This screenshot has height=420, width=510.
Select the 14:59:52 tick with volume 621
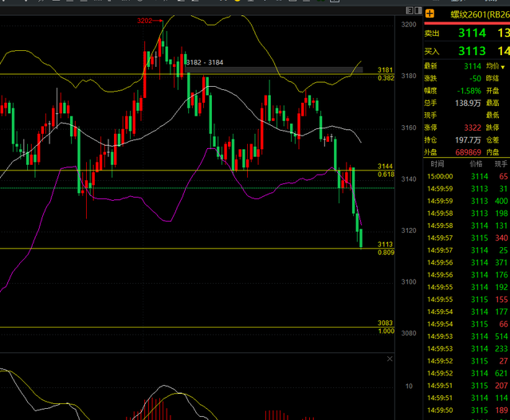tap(467, 373)
